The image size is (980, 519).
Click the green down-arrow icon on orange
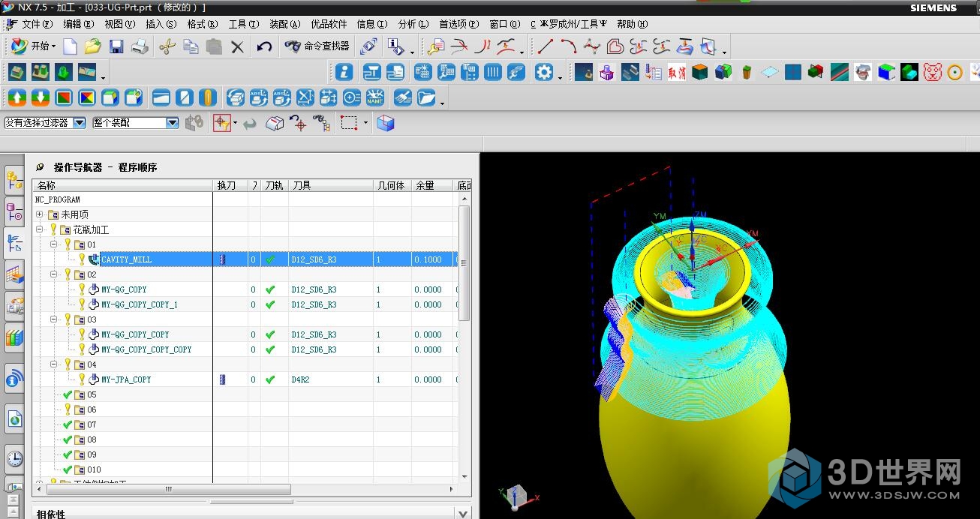pos(41,97)
